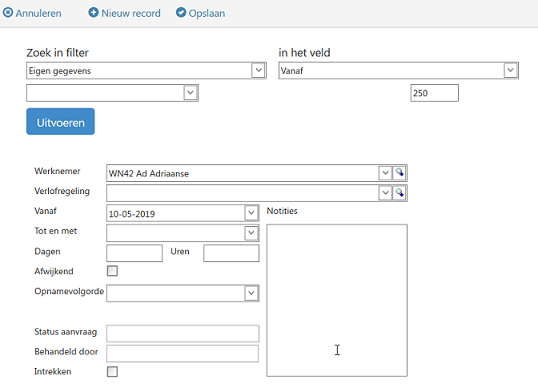The height and width of the screenshot is (388, 538).
Task: Open the Verlofregeling search magnifier icon
Action: (x=399, y=193)
